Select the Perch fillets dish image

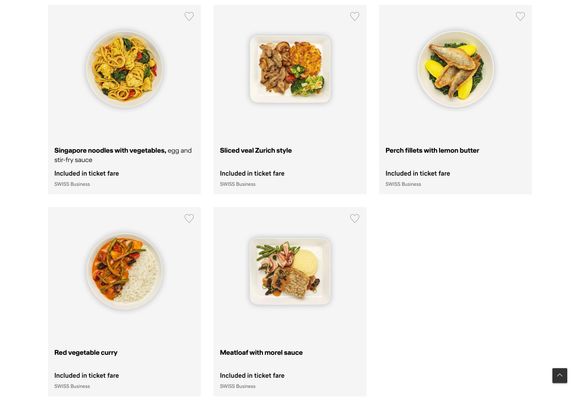456,69
